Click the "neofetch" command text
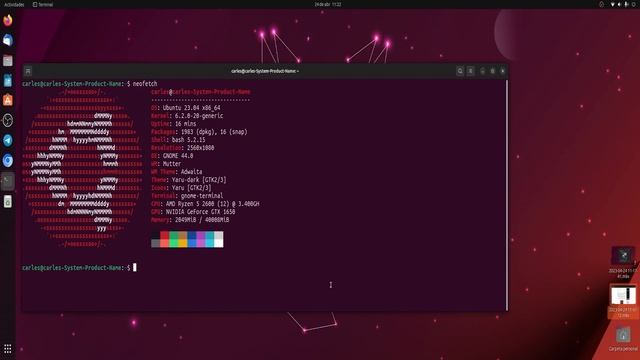The height and width of the screenshot is (360, 640). tap(145, 84)
